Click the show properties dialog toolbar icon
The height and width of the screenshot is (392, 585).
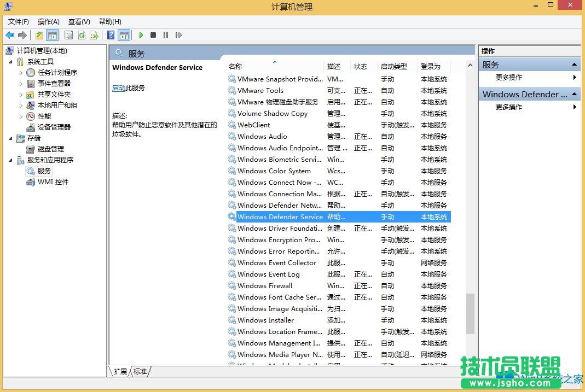[68, 35]
